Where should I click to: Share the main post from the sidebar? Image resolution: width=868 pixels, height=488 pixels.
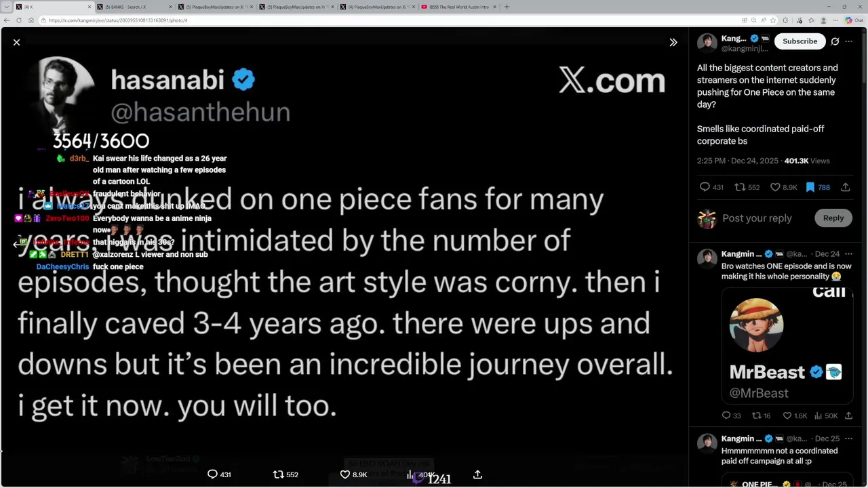(x=846, y=187)
